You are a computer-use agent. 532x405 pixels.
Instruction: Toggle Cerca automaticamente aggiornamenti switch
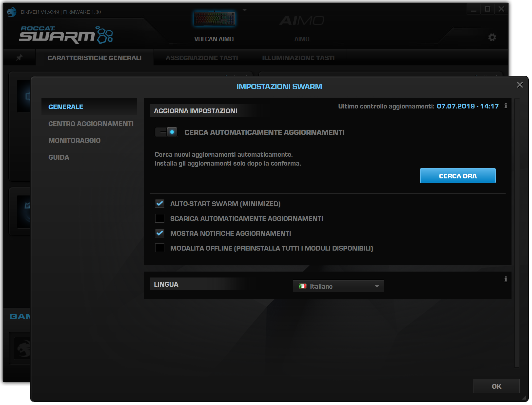coord(166,132)
